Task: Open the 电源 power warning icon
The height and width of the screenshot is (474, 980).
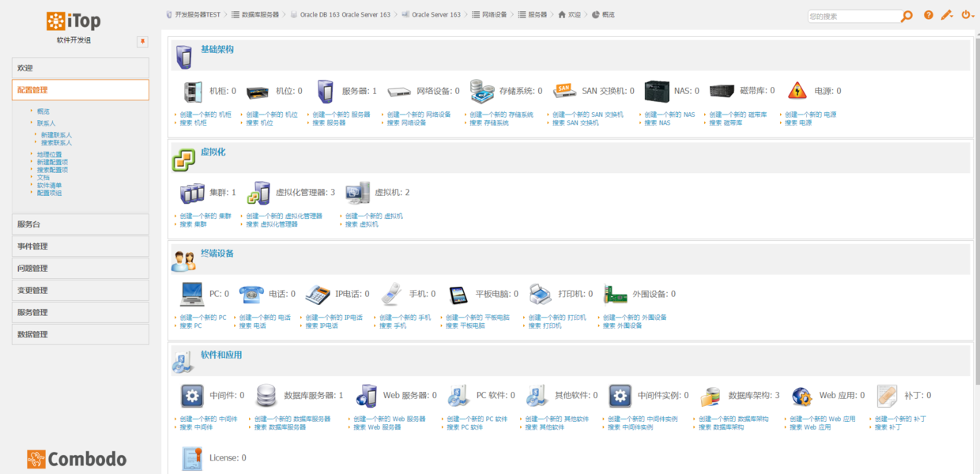Action: pos(797,91)
